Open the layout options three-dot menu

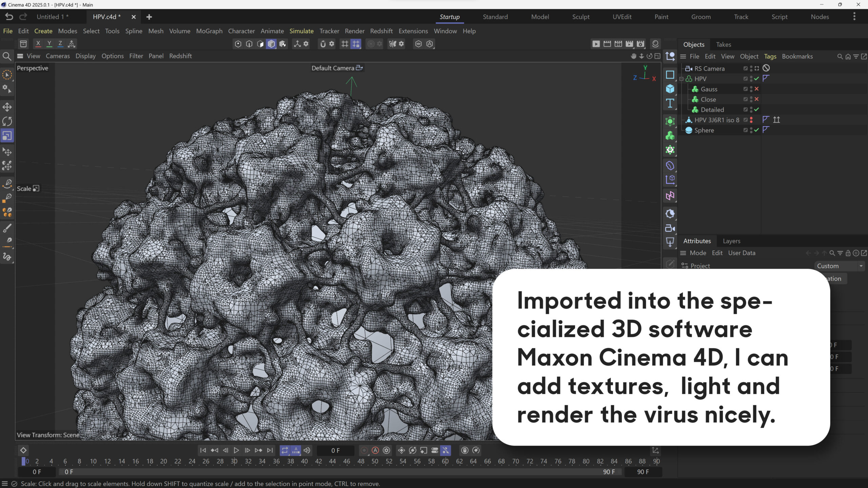(854, 17)
